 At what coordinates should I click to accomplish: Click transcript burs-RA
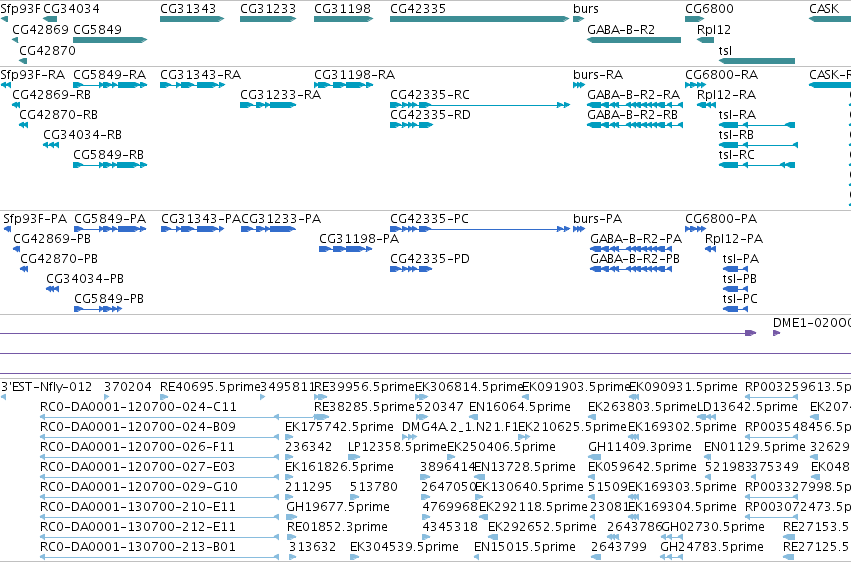pos(579,85)
